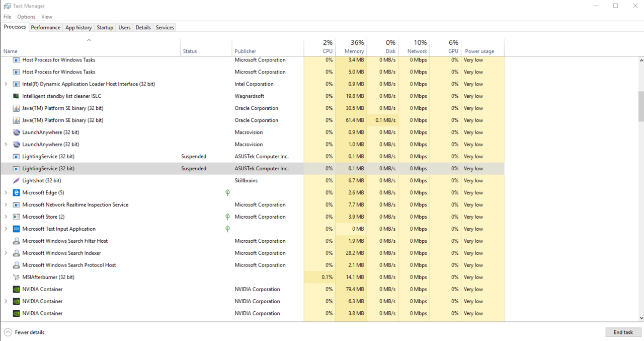Click Host Process icon with 3.4 MB memory
The width and height of the screenshot is (644, 341).
[x=16, y=60]
